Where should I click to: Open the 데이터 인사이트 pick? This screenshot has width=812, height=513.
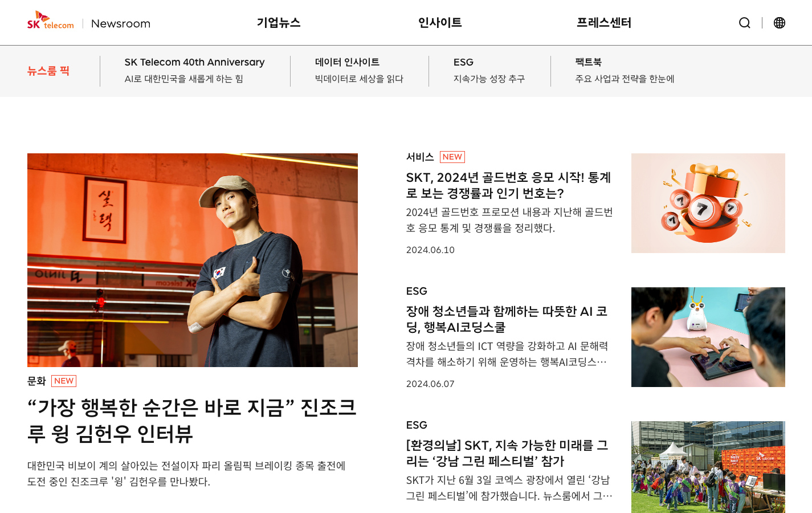pyautogui.click(x=359, y=70)
